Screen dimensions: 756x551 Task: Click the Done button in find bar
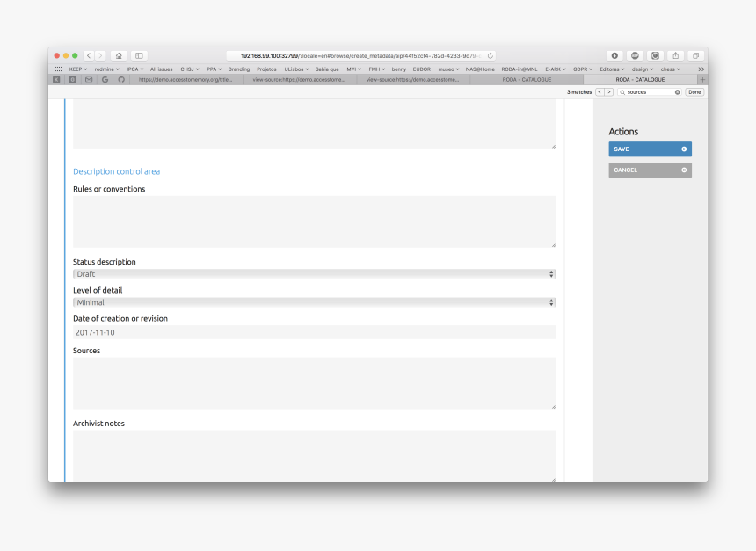(x=694, y=91)
